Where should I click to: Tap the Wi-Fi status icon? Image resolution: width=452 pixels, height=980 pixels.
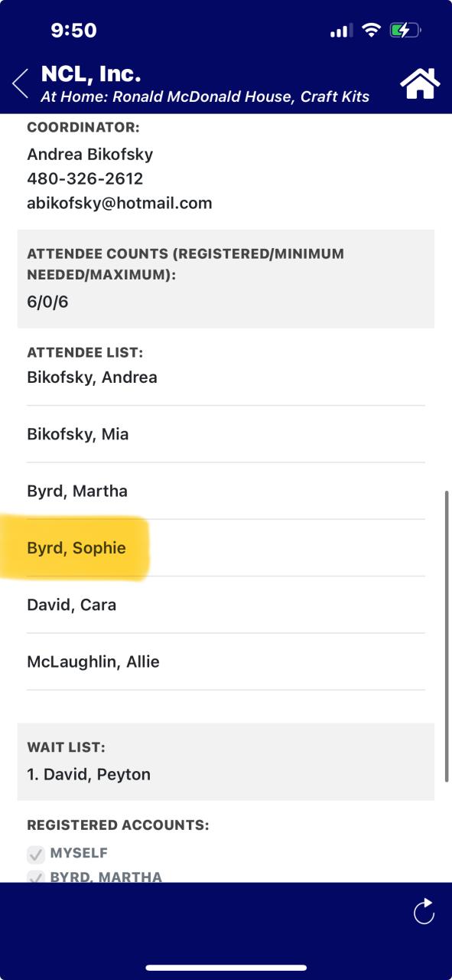[372, 31]
